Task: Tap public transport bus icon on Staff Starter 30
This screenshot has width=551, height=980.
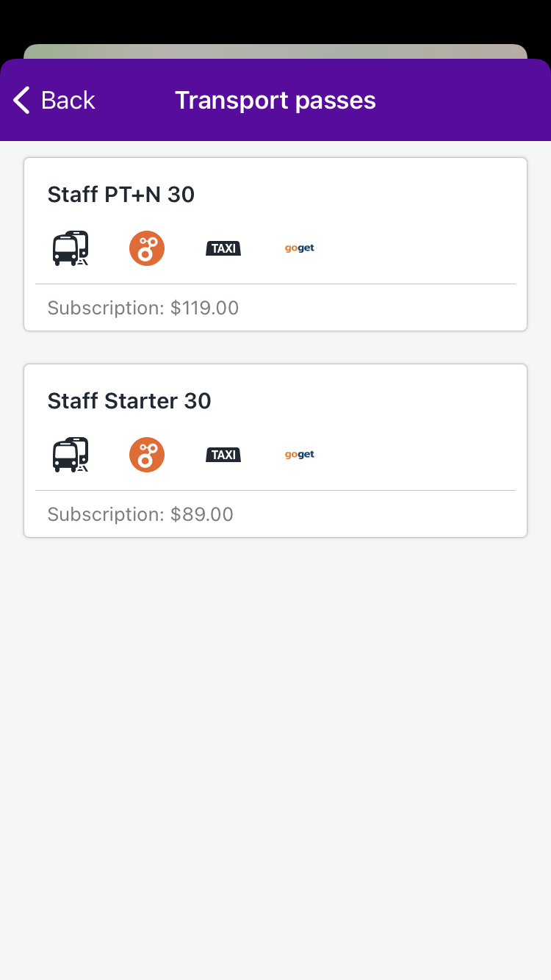Action: click(71, 455)
